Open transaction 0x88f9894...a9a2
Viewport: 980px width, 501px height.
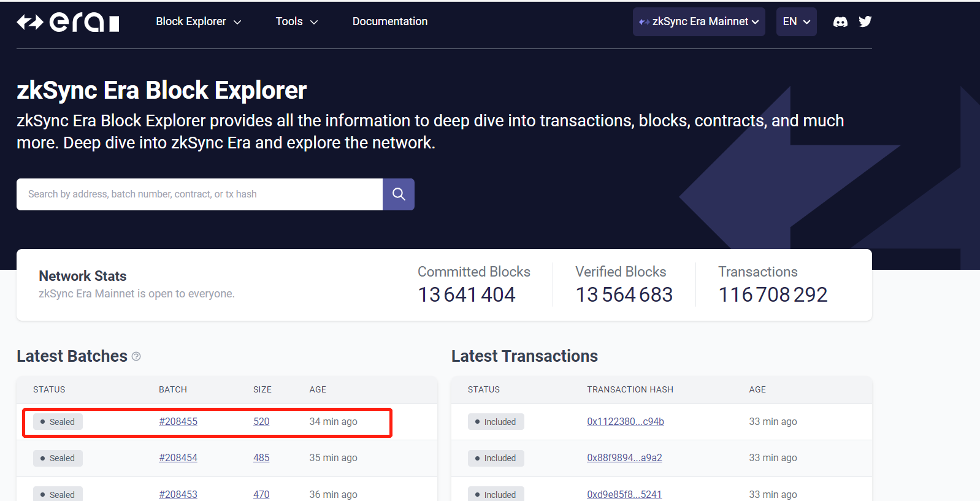[x=624, y=458]
